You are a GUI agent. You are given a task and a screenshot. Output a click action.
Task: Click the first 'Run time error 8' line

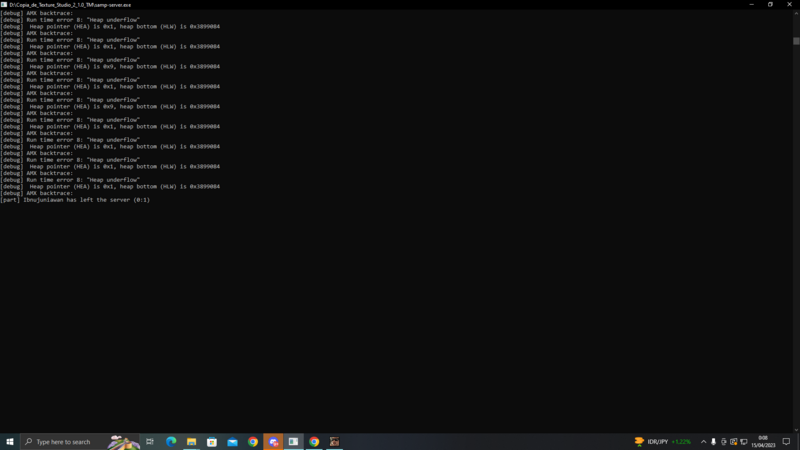(x=70, y=20)
